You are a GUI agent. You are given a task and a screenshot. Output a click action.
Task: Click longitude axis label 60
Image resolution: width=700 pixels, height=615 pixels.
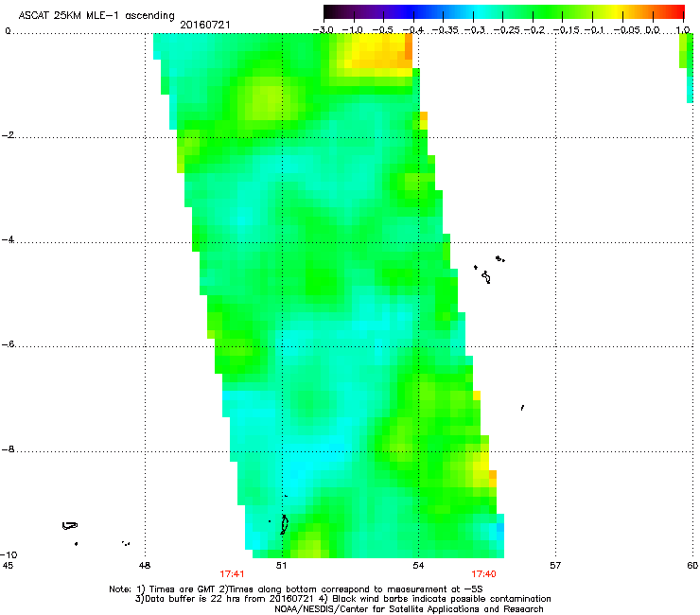692,566
